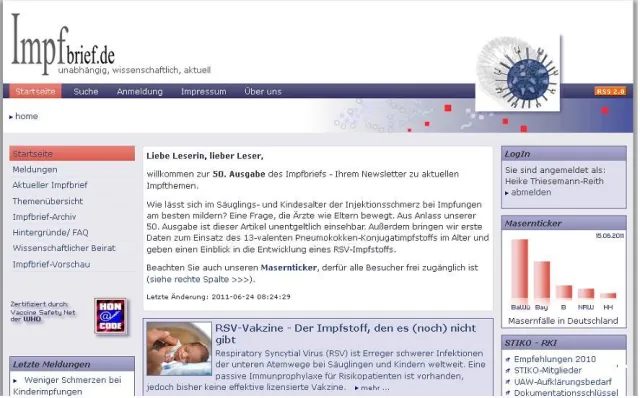
Task: Click the RSS 2.0 feed badge
Action: (610, 91)
